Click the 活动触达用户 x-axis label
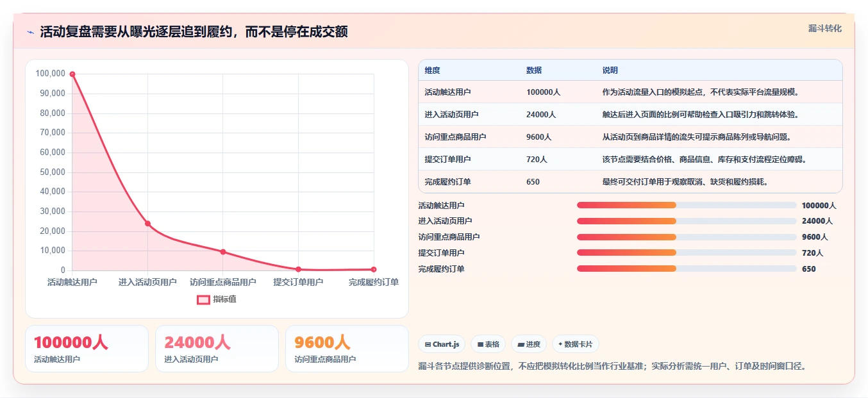Viewport: 868px width, 398px height. (72, 282)
